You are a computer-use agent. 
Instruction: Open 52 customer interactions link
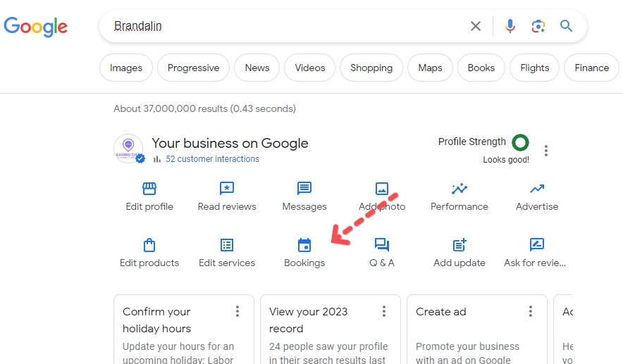pos(213,159)
